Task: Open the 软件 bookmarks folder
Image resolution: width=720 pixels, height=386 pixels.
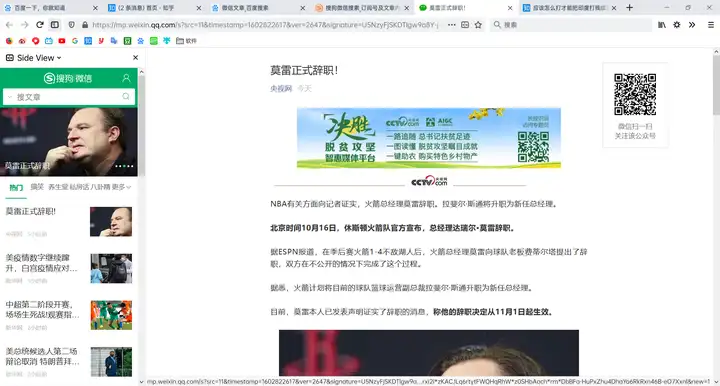Action: tap(186, 41)
